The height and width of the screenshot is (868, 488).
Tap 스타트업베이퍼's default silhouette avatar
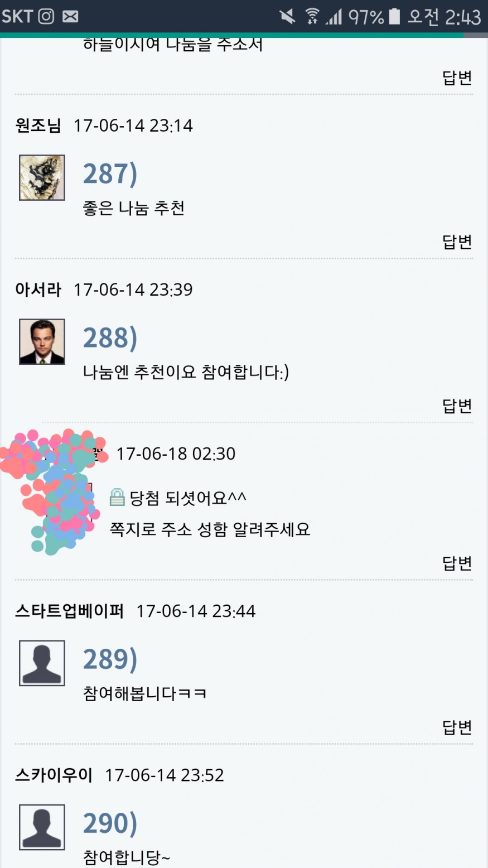click(x=42, y=663)
